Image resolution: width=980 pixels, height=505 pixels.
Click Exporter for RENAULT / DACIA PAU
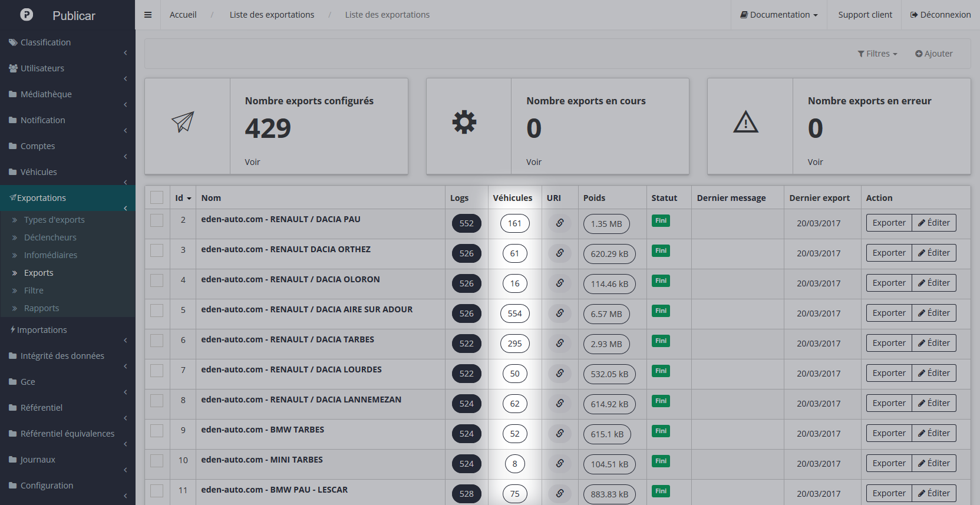coord(889,223)
